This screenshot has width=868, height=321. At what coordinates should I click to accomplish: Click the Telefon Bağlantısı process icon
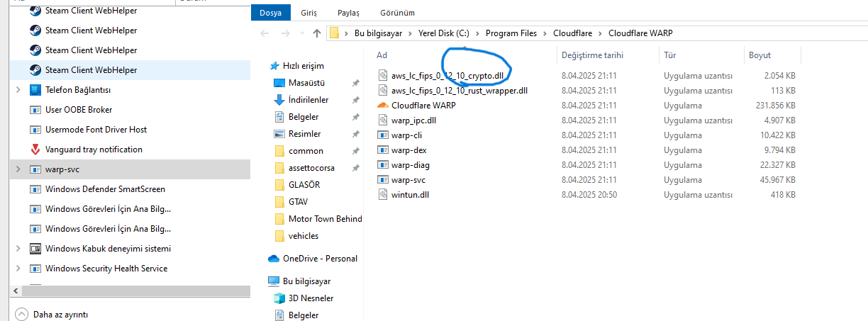[x=35, y=90]
